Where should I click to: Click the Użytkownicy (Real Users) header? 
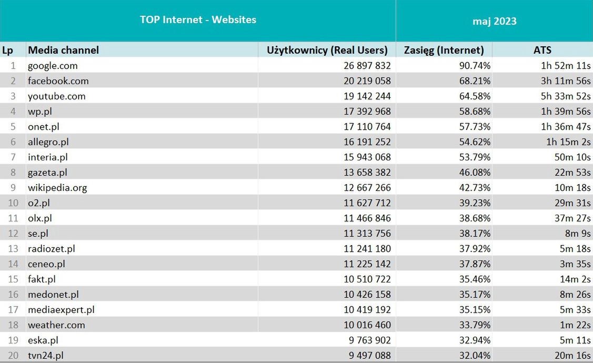pyautogui.click(x=327, y=50)
